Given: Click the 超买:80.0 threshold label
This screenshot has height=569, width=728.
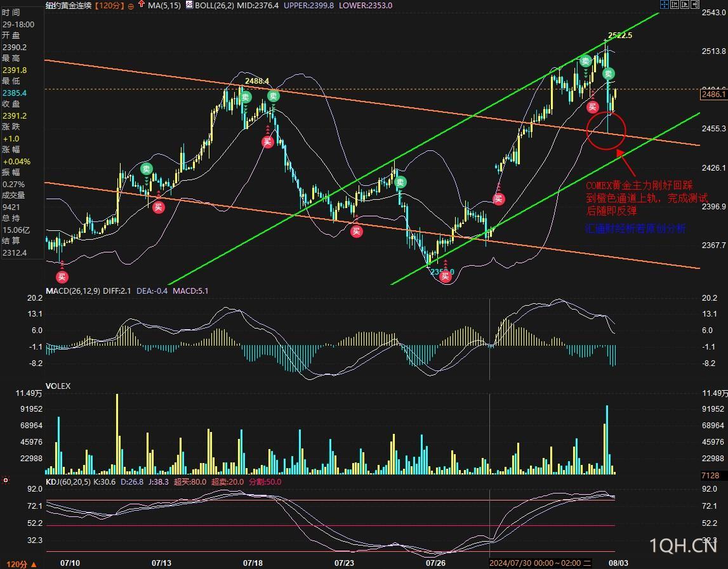Looking at the screenshot, I should (x=190, y=481).
